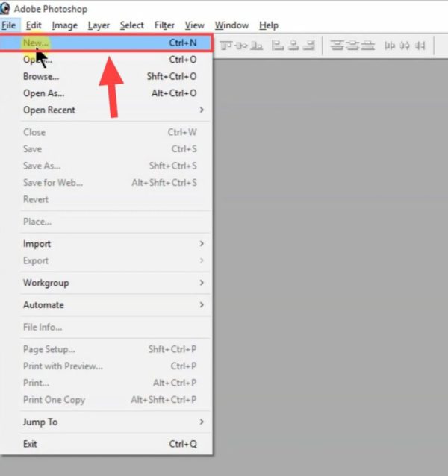448x476 pixels.
Task: Click the Close menu entry
Action: [x=105, y=132]
